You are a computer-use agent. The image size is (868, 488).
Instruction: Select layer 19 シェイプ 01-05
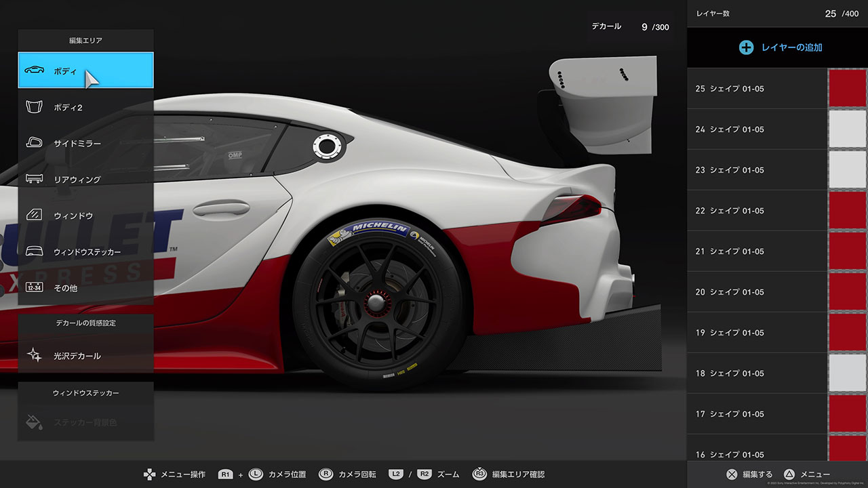(x=777, y=332)
